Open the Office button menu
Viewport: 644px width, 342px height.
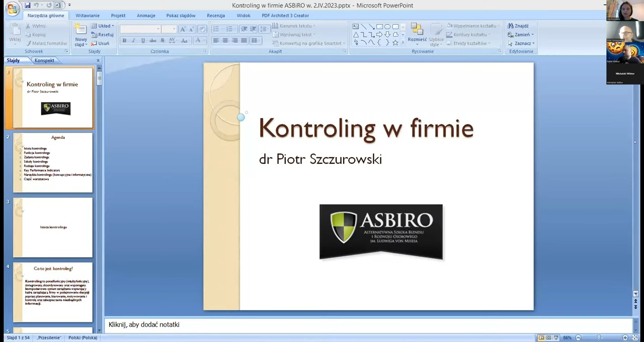[x=12, y=9]
